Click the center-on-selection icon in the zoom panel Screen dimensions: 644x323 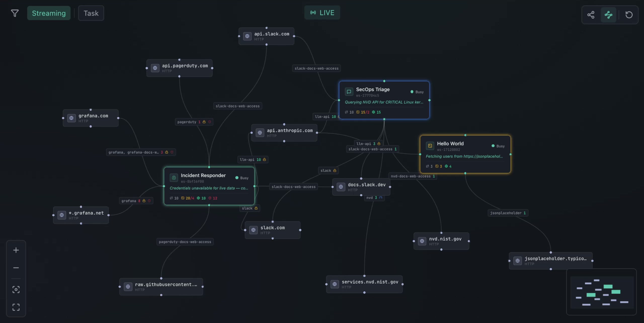[x=16, y=289]
